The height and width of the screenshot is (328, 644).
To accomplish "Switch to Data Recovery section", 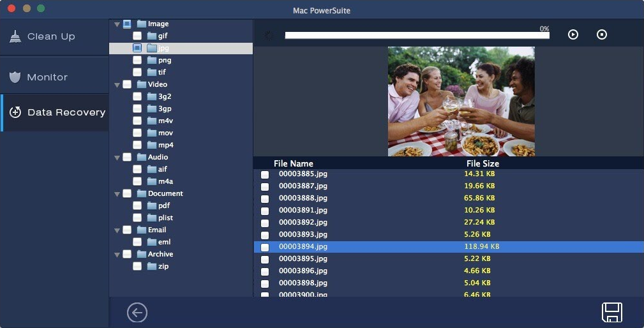I will [x=54, y=112].
